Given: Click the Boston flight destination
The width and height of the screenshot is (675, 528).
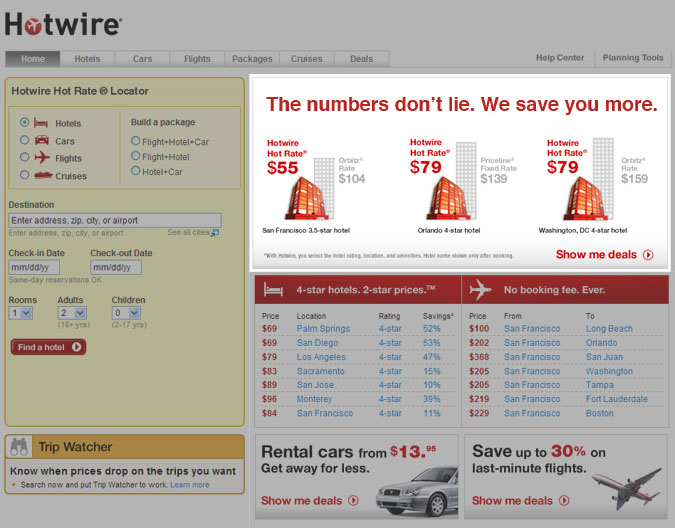Looking at the screenshot, I should point(600,414).
